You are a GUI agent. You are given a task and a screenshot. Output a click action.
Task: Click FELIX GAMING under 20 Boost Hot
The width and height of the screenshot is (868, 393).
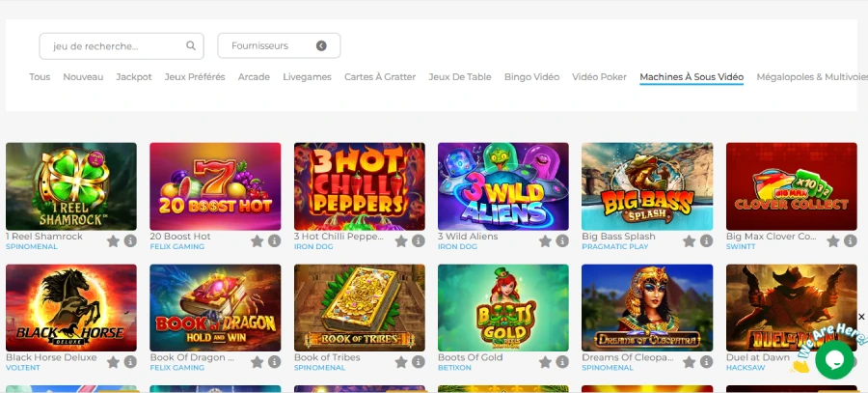(x=177, y=246)
